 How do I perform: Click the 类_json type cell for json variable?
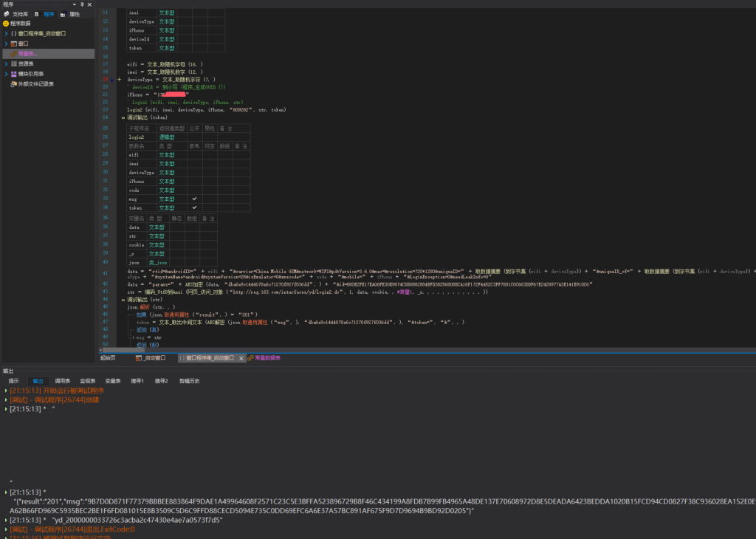[x=158, y=263]
